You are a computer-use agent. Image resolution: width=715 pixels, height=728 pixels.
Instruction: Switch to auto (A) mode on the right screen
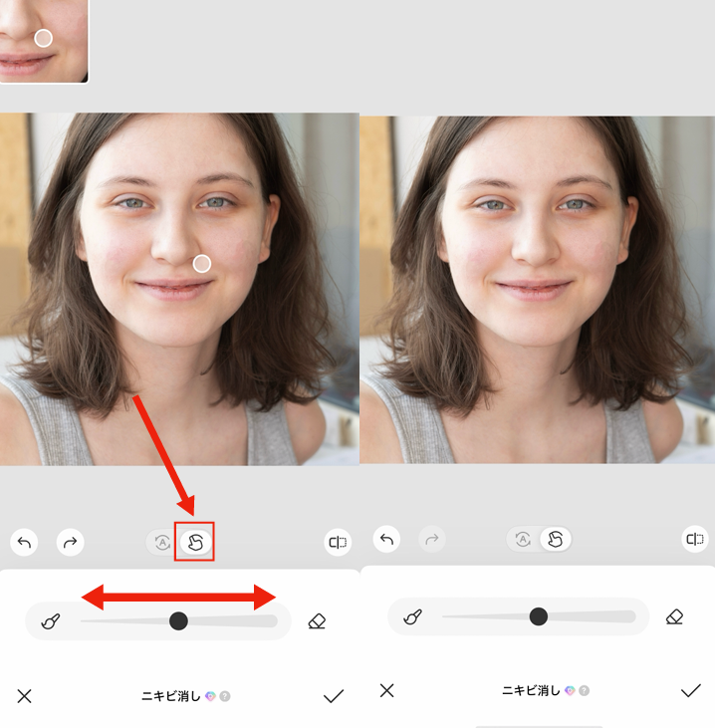523,540
